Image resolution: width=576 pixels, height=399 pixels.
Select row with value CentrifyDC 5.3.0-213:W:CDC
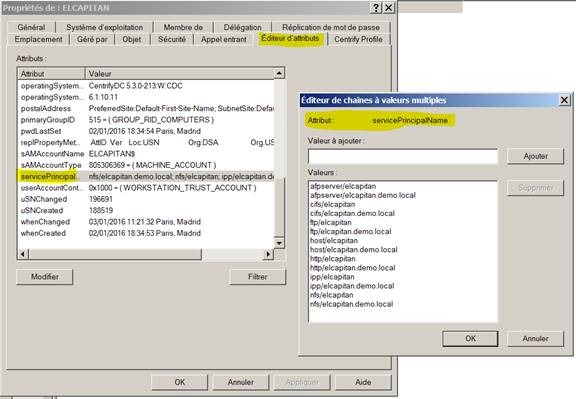pyautogui.click(x=145, y=86)
